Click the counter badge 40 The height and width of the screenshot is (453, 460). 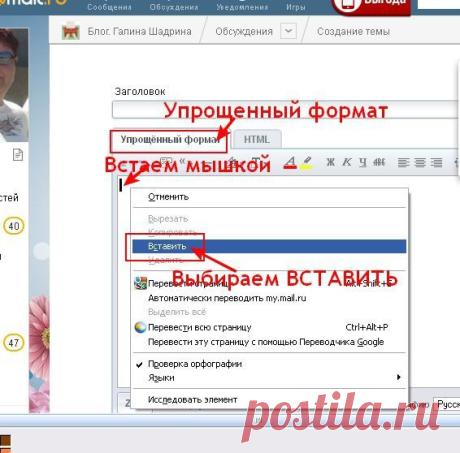pos(14,226)
